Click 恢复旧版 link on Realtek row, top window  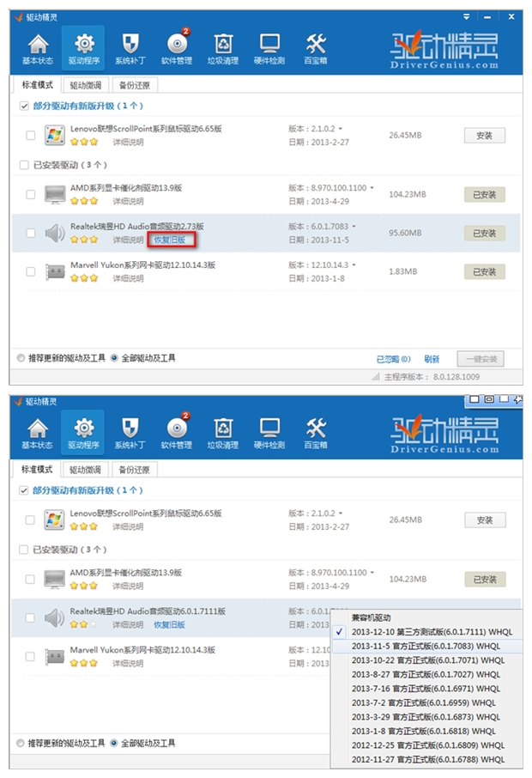(x=170, y=240)
